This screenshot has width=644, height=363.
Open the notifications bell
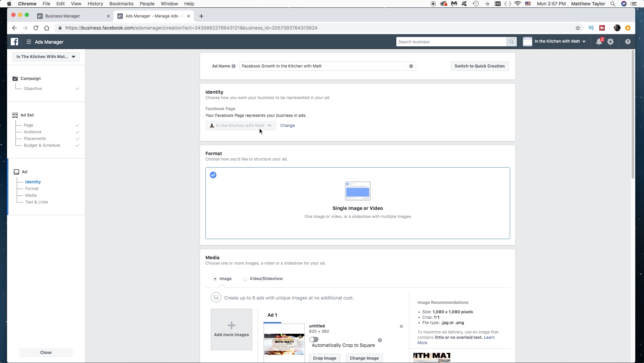[599, 42]
